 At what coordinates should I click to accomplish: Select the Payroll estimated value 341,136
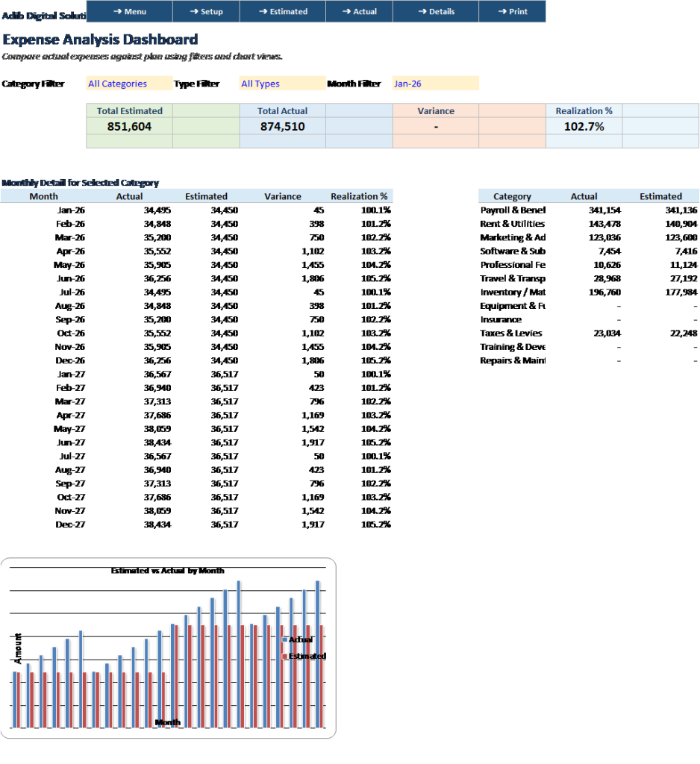point(681,210)
